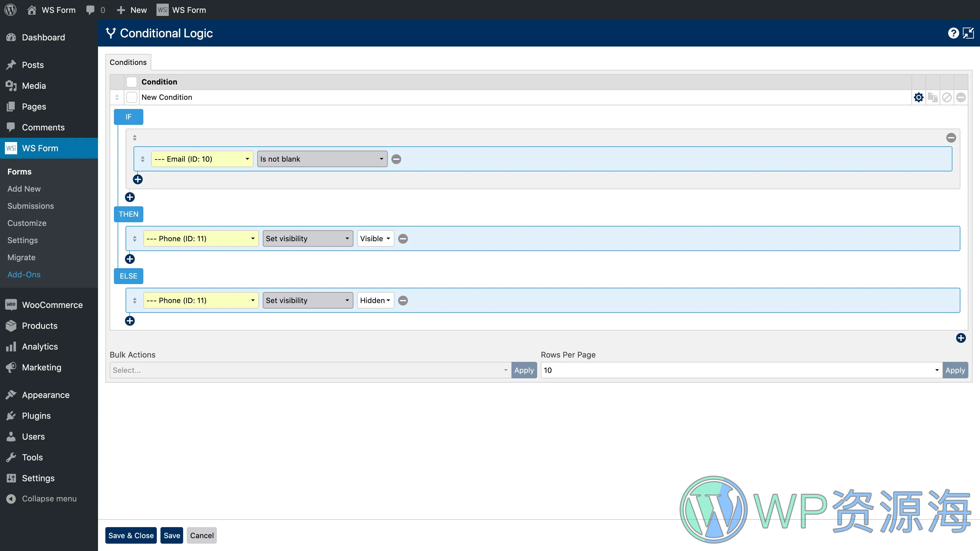This screenshot has height=551, width=980.
Task: Remove the THEN action row
Action: [x=403, y=238]
